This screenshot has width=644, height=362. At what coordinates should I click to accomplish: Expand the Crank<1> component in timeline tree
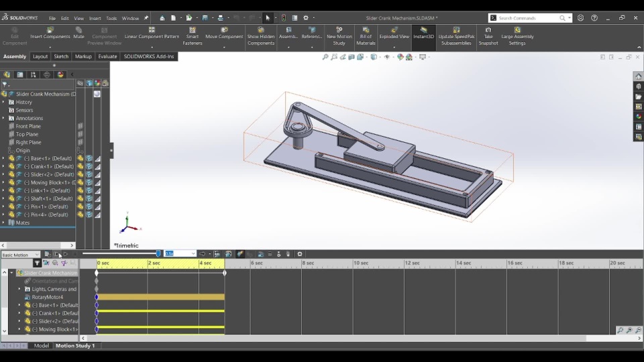(x=19, y=313)
